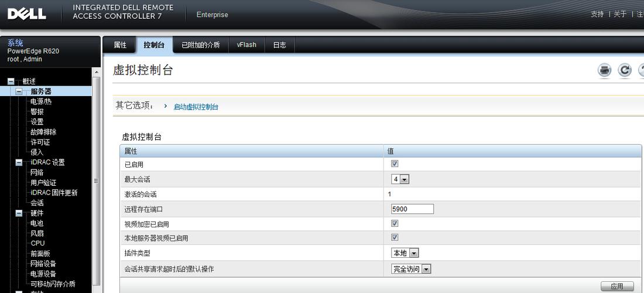Open the 支持 link in header
Image resolution: width=644 pixels, height=293 pixels.
597,15
